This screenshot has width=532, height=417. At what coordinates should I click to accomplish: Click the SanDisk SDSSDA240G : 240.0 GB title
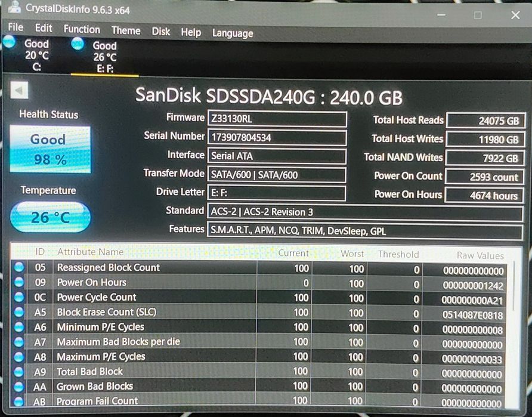point(269,97)
